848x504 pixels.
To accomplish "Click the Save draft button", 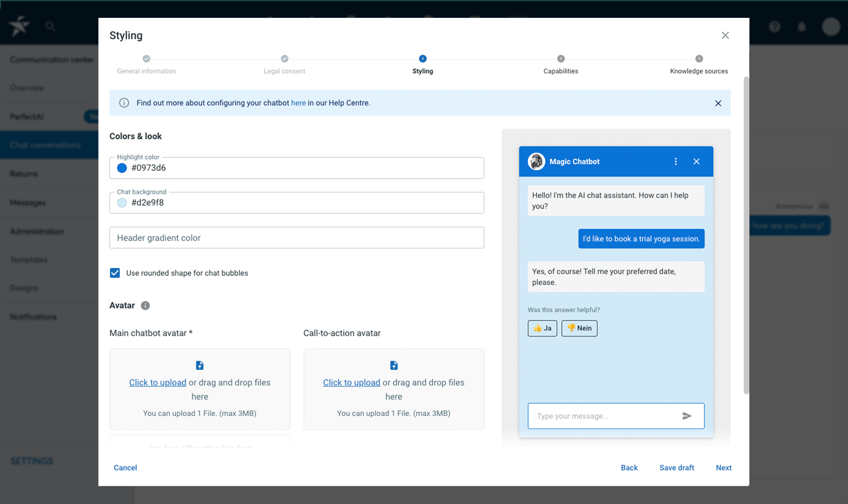I will tap(677, 468).
